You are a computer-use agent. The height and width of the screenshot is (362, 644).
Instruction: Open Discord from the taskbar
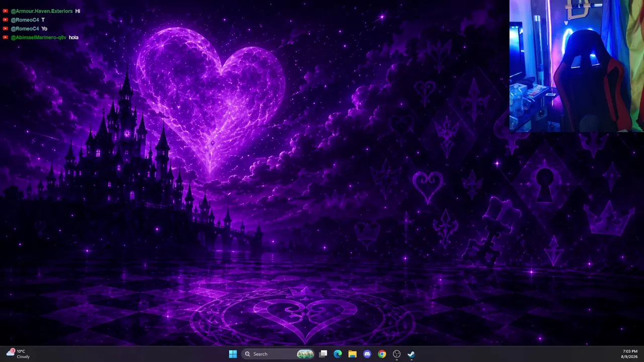(367, 354)
